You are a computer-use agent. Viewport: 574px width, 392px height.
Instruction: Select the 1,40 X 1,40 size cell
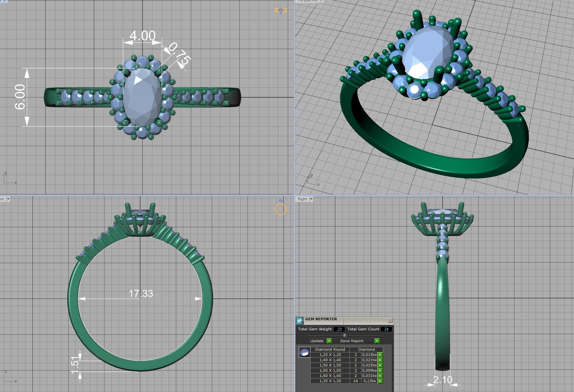coord(330,360)
